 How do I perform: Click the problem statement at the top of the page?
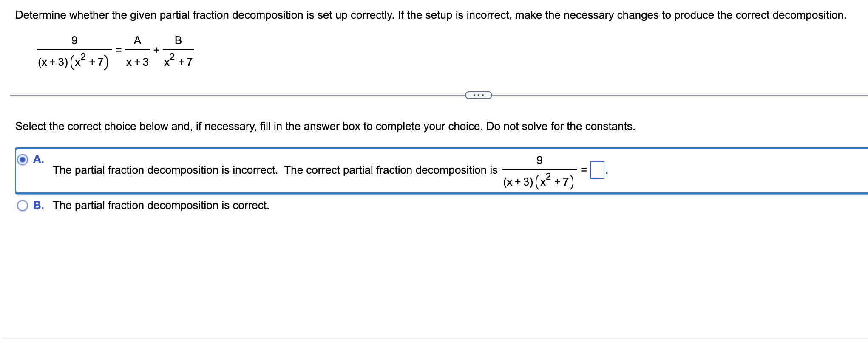[x=430, y=14]
